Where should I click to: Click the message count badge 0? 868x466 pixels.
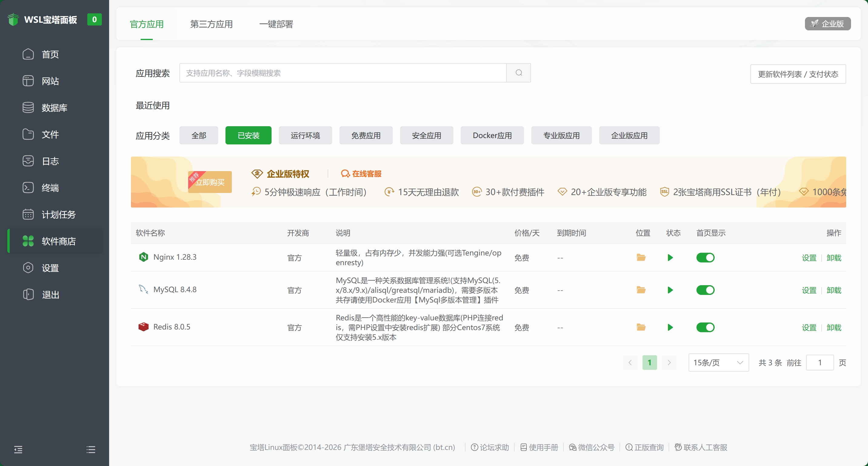[94, 19]
